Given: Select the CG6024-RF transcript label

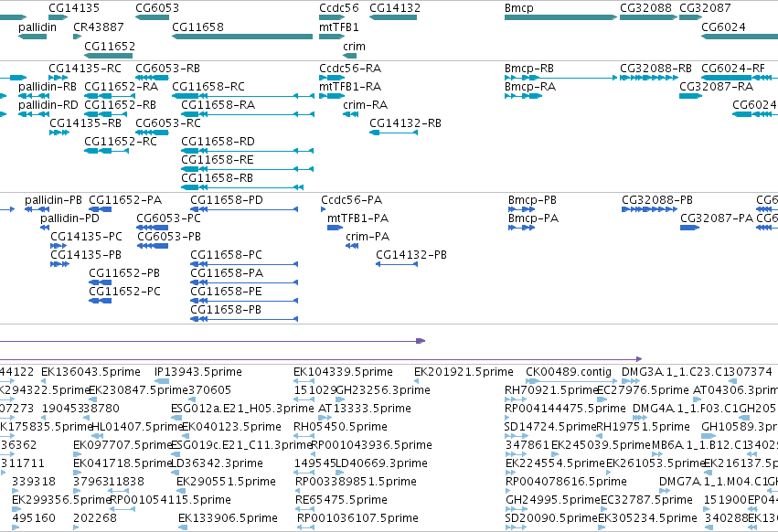Looking at the screenshot, I should click(x=733, y=68).
